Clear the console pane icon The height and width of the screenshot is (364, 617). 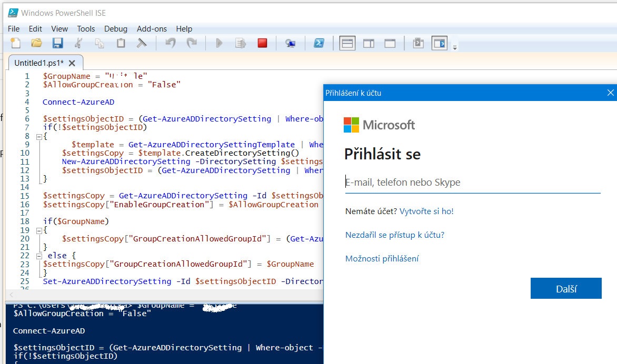tap(142, 43)
